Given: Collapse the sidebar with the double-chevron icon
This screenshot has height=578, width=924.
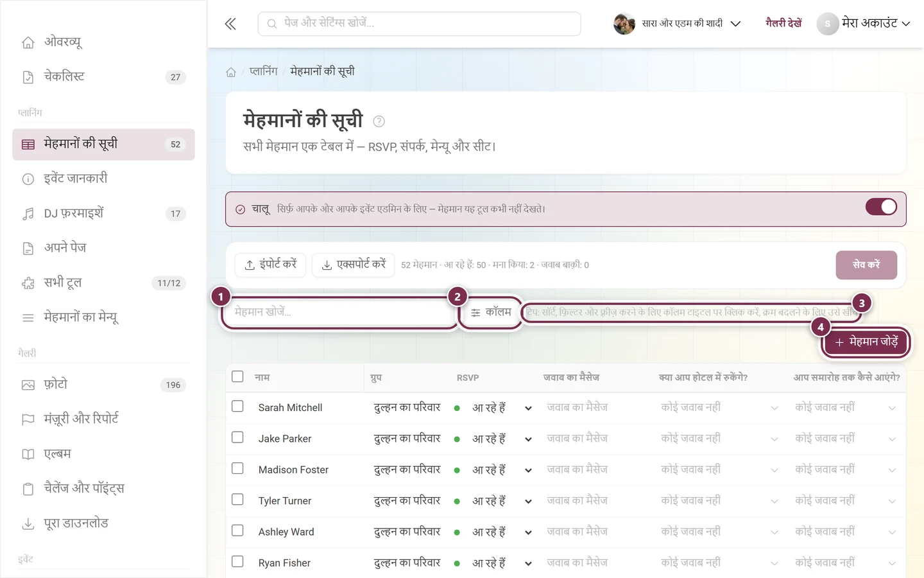Looking at the screenshot, I should [230, 24].
